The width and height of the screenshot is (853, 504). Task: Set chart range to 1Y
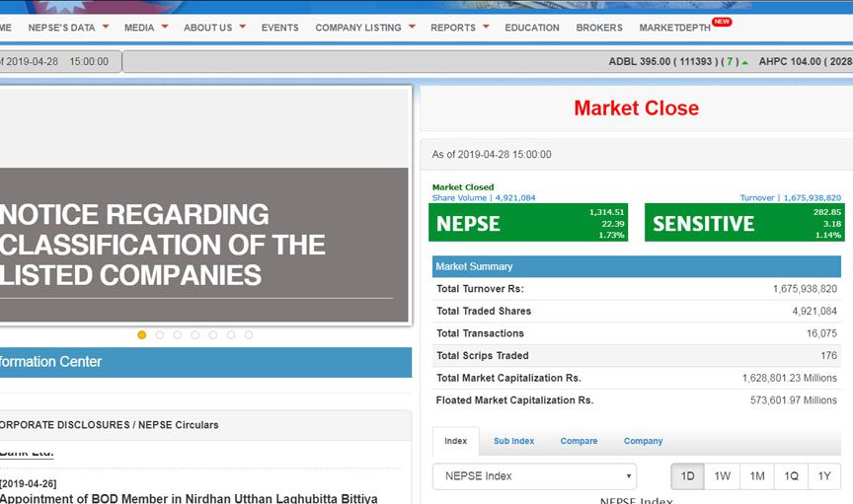point(824,476)
